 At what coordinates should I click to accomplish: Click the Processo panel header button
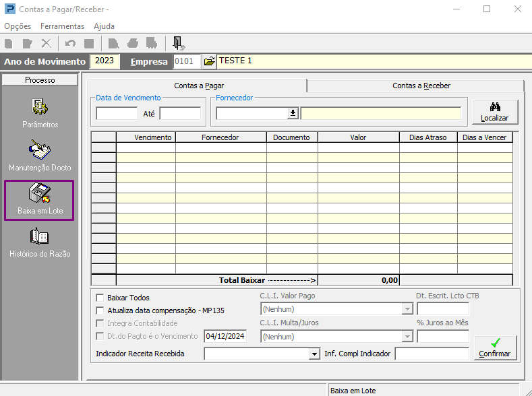pyautogui.click(x=40, y=80)
